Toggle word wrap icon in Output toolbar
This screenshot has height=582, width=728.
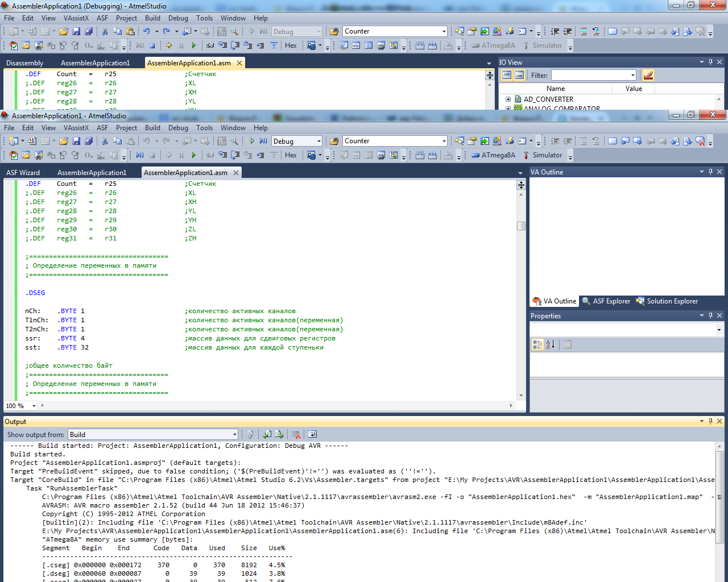(x=312, y=434)
